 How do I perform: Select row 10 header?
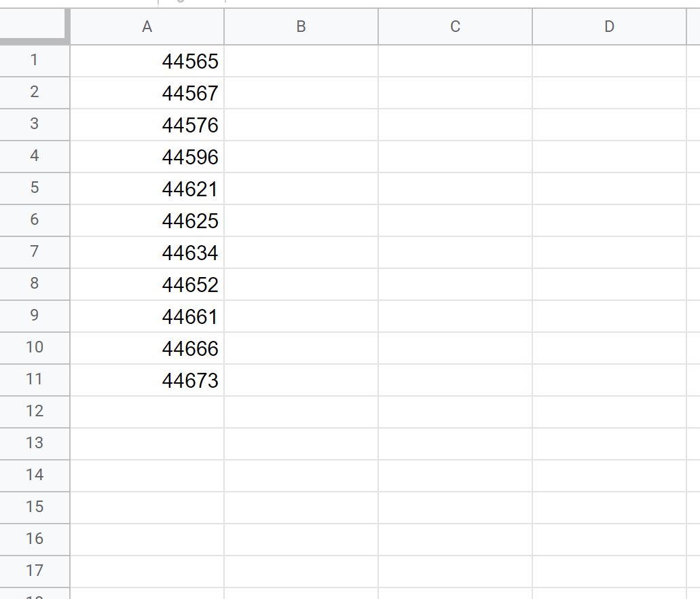pos(35,348)
